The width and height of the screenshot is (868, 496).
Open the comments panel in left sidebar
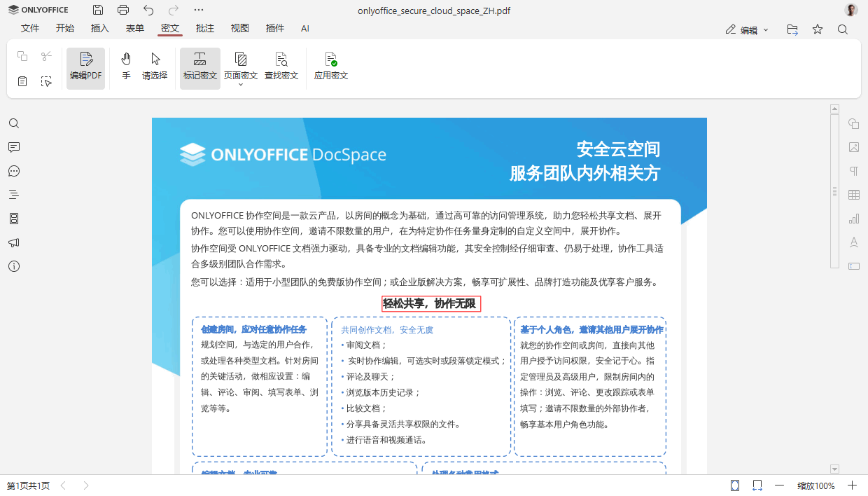[14, 147]
